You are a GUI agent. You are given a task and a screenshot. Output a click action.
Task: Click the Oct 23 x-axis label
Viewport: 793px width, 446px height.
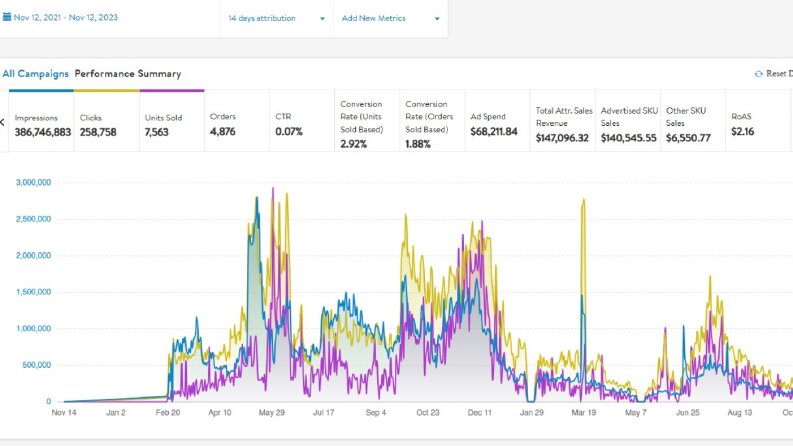click(428, 413)
